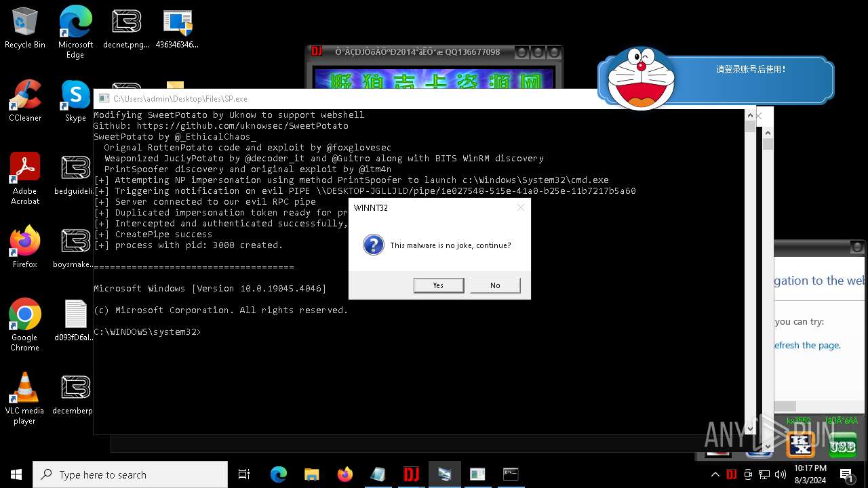This screenshot has width=868, height=488.
Task: Open the Windows Start menu
Action: point(16,474)
